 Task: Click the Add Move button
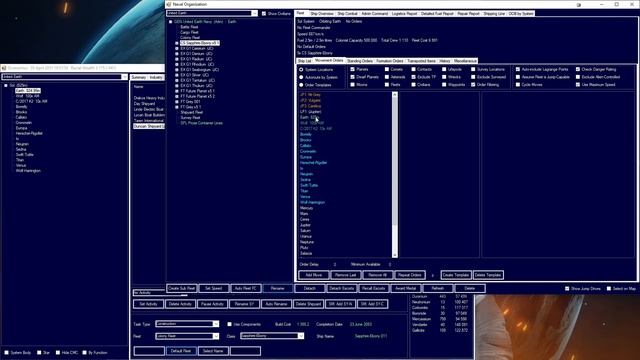tap(314, 275)
